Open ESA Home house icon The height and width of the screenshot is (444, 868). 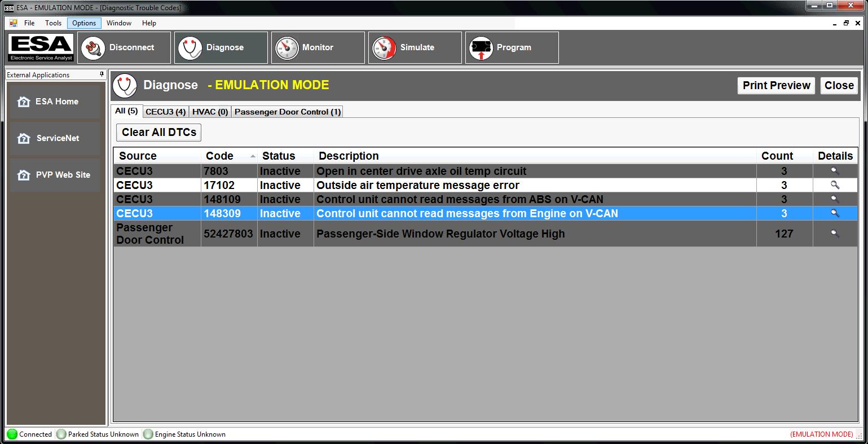[24, 102]
